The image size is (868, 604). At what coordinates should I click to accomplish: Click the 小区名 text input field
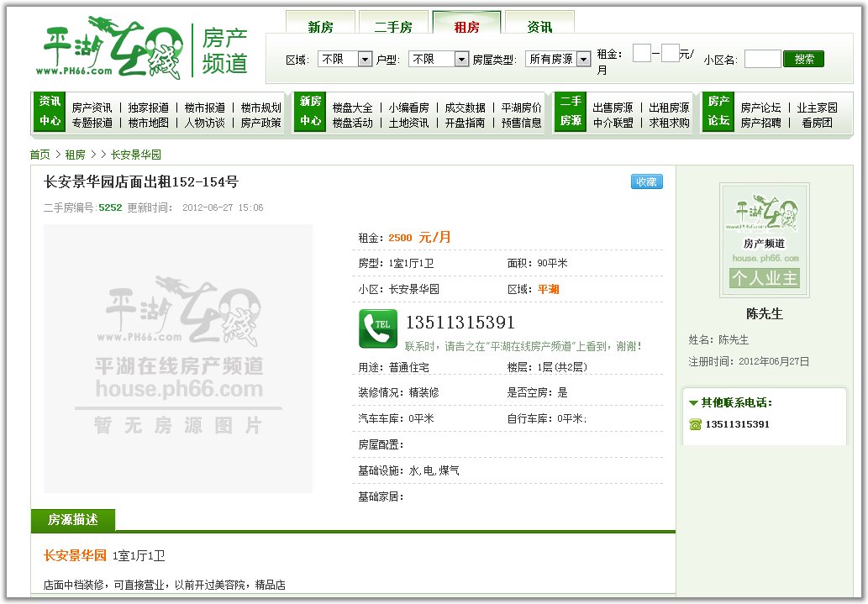point(762,59)
